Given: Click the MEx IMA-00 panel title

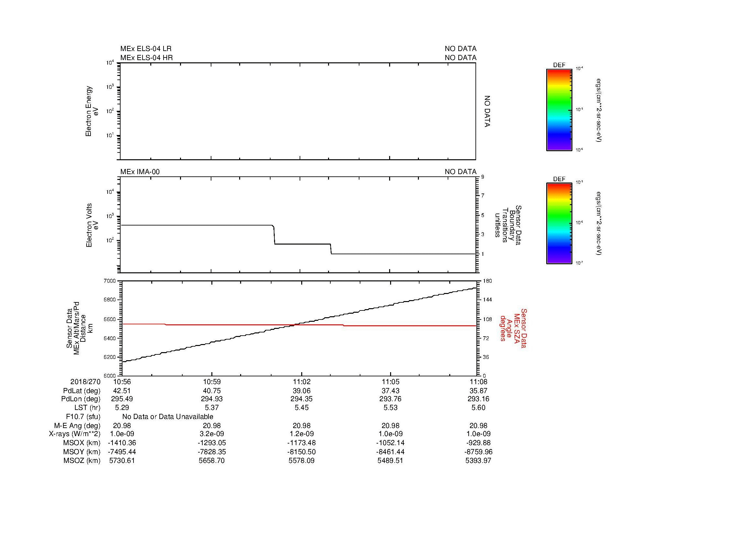Looking at the screenshot, I should (x=140, y=172).
